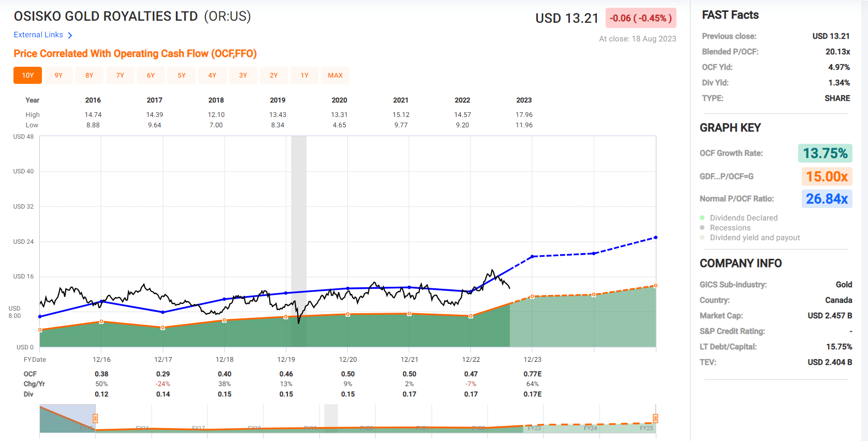This screenshot has height=441, width=868.
Task: Select the 9Y time range tab
Action: tap(58, 75)
